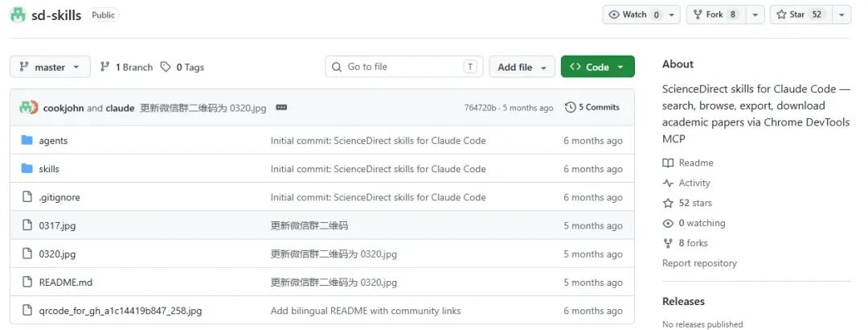Open the 0317.jpg commit 更新微信群二维码

(x=309, y=225)
